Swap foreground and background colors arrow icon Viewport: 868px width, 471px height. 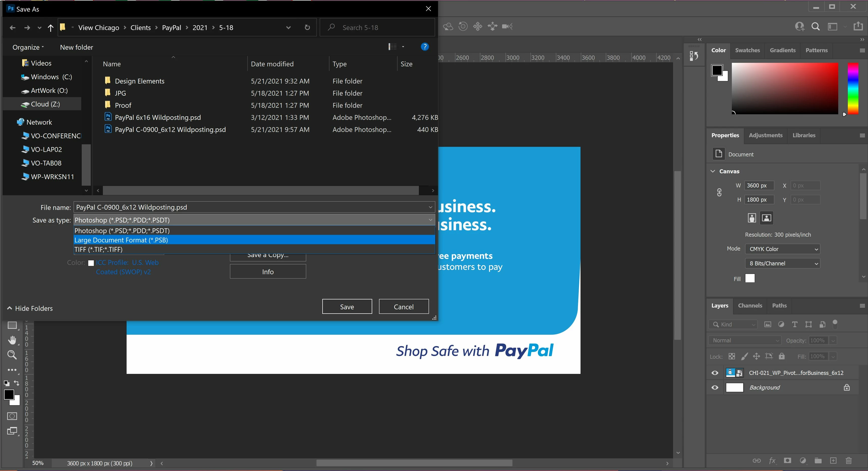[x=16, y=383]
